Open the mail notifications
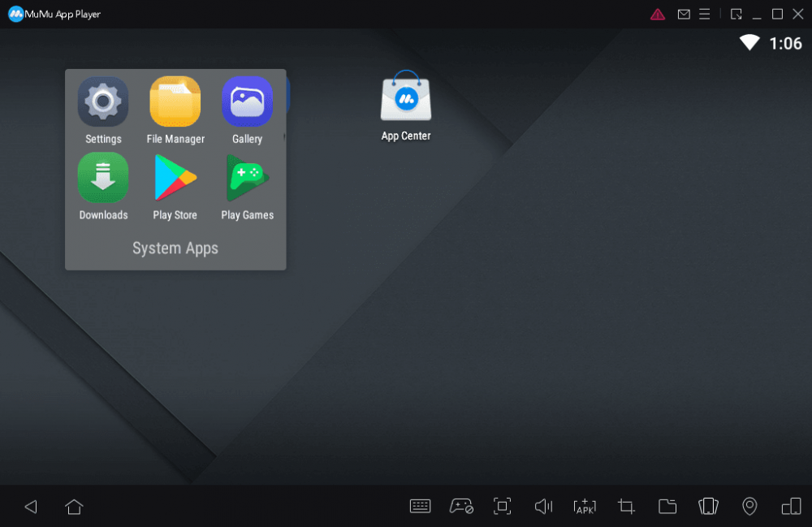 coord(684,14)
